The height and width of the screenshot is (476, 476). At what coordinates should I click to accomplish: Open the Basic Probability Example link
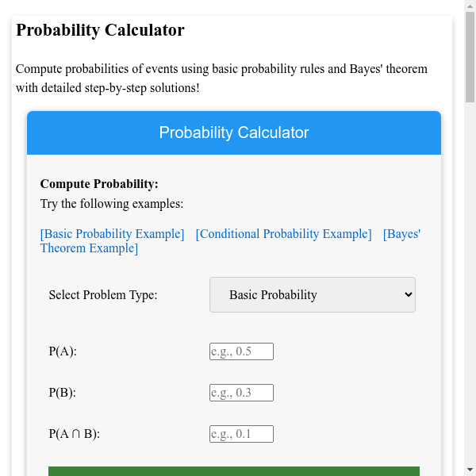click(112, 234)
